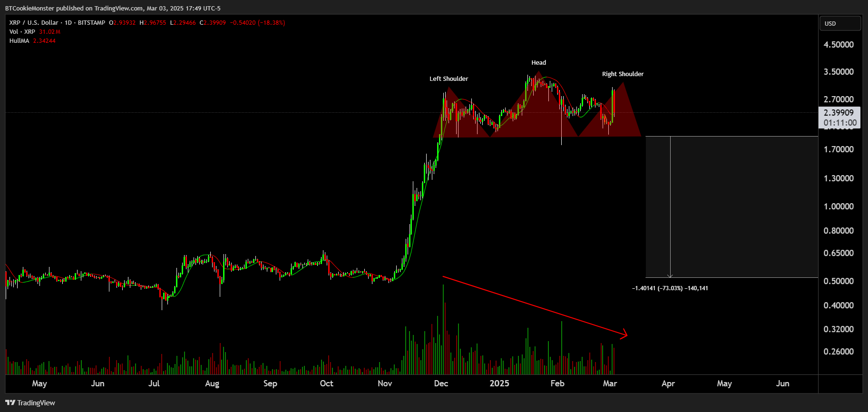This screenshot has width=868, height=412.
Task: Click the Jun 2025 marker on the far right of the time axis
Action: 782,383
